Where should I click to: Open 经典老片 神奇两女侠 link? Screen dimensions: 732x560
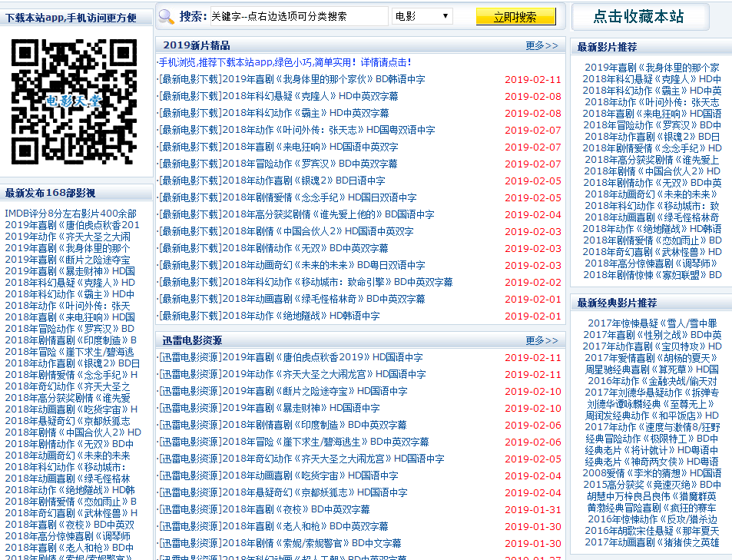point(652,462)
